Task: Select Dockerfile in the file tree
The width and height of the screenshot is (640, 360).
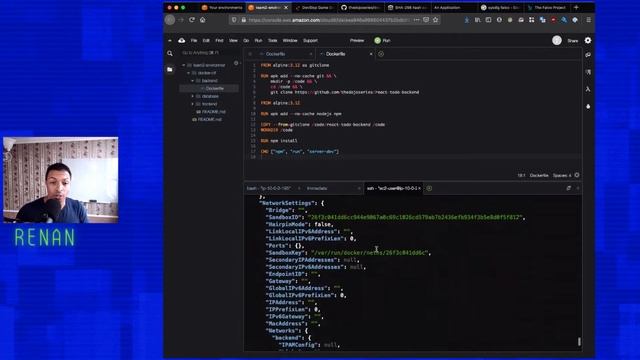Action: pyautogui.click(x=209, y=89)
